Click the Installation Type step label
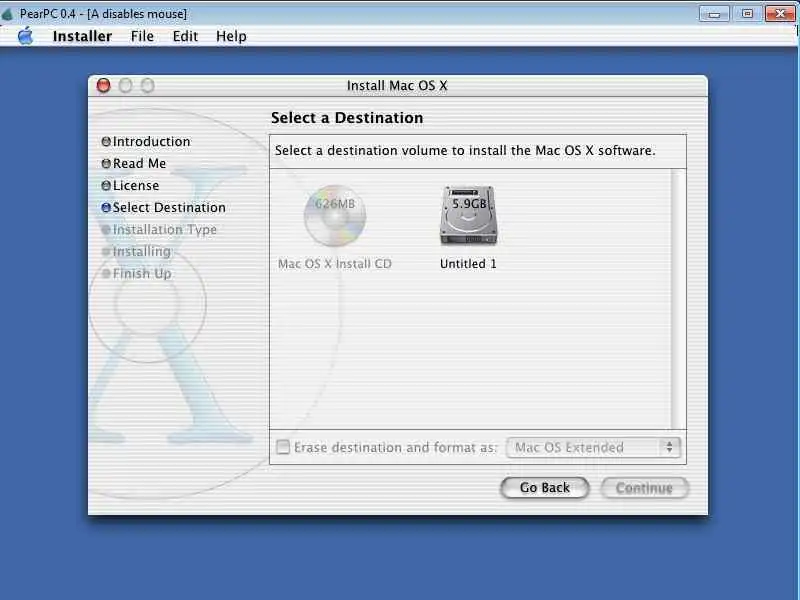The width and height of the screenshot is (800, 600). pyautogui.click(x=165, y=230)
